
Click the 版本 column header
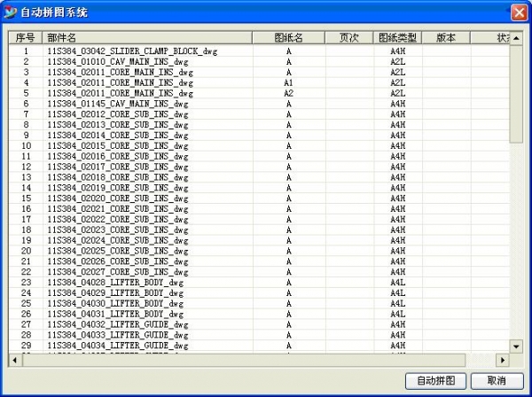click(x=447, y=39)
